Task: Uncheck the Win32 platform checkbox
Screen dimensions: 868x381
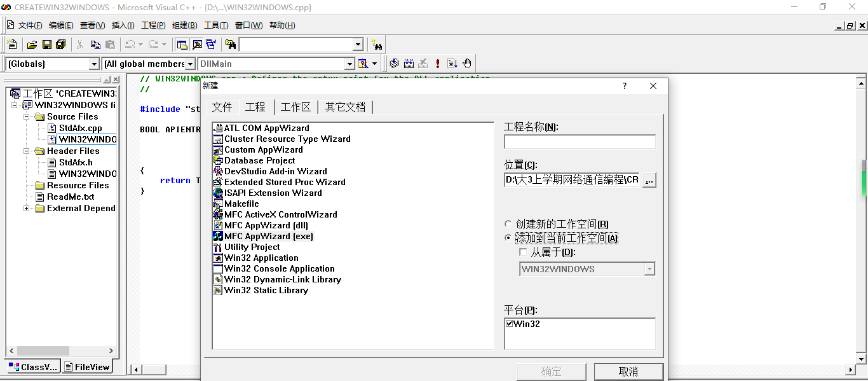Action: pos(510,323)
